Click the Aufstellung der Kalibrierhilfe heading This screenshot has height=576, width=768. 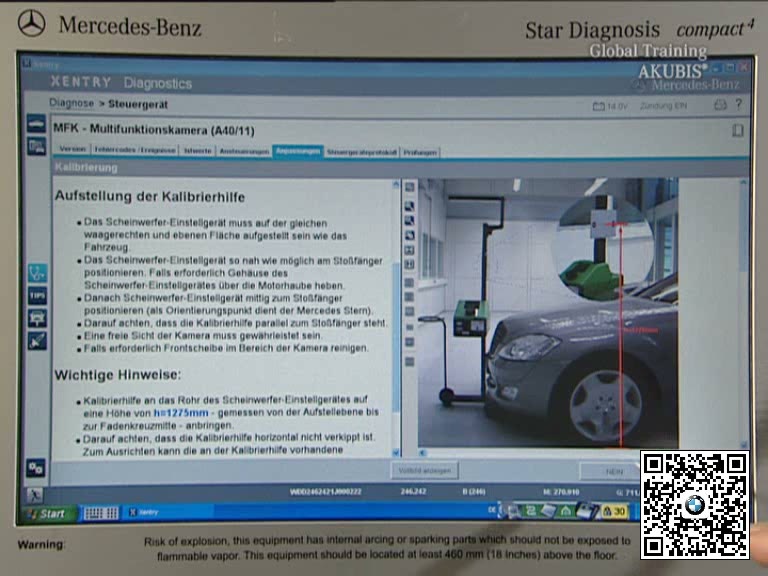point(150,197)
